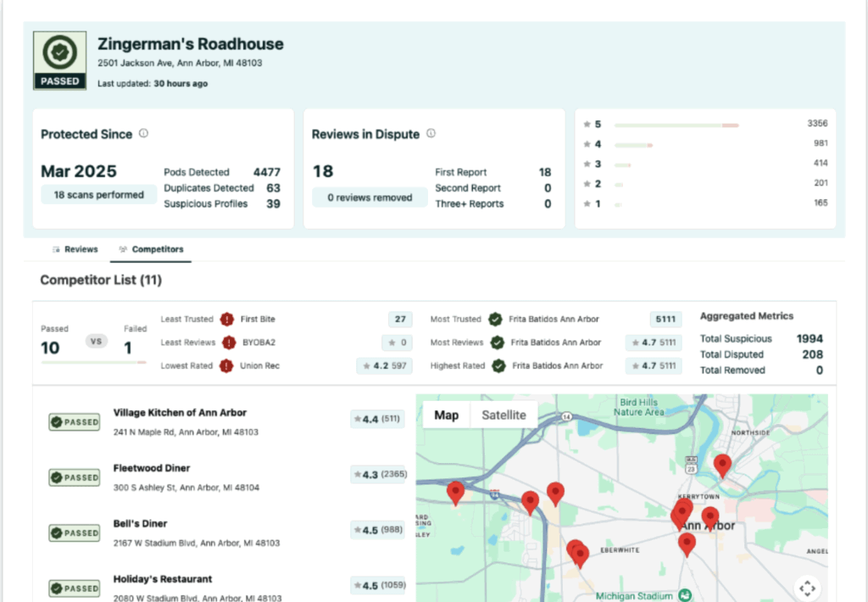Click the 'Mar 2025' protected date
The image size is (868, 602).
(x=79, y=171)
